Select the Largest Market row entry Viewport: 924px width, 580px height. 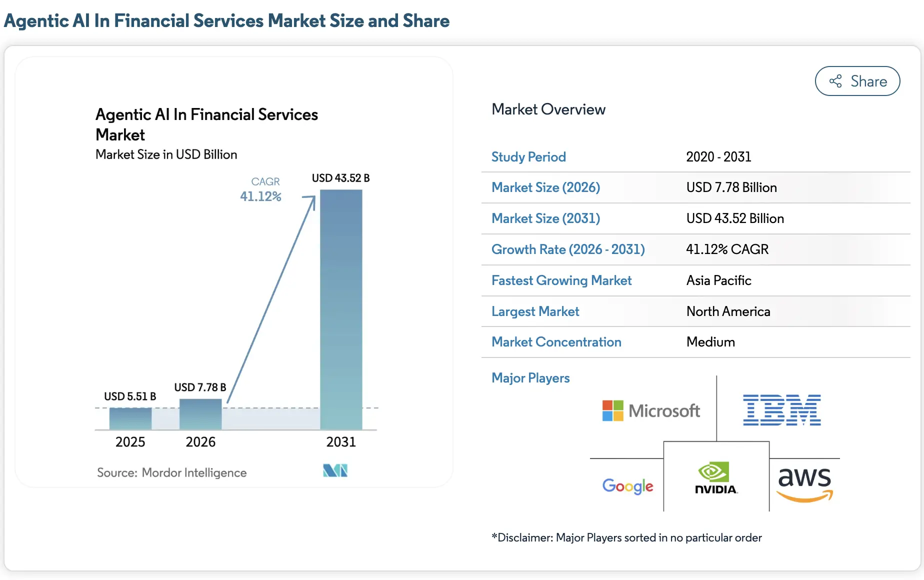coord(535,311)
